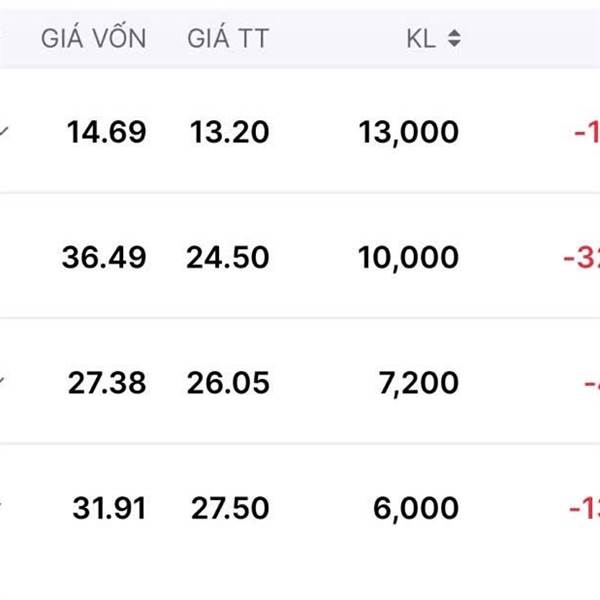Click the red loss value beside 6,000
Screen dimensions: 600x600
click(x=584, y=508)
